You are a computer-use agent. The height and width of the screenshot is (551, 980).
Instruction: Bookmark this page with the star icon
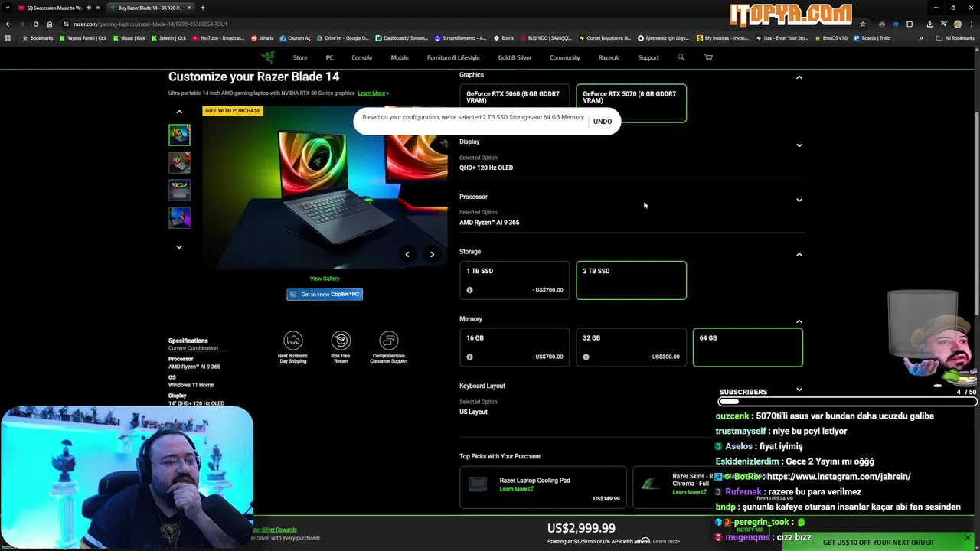coord(862,24)
